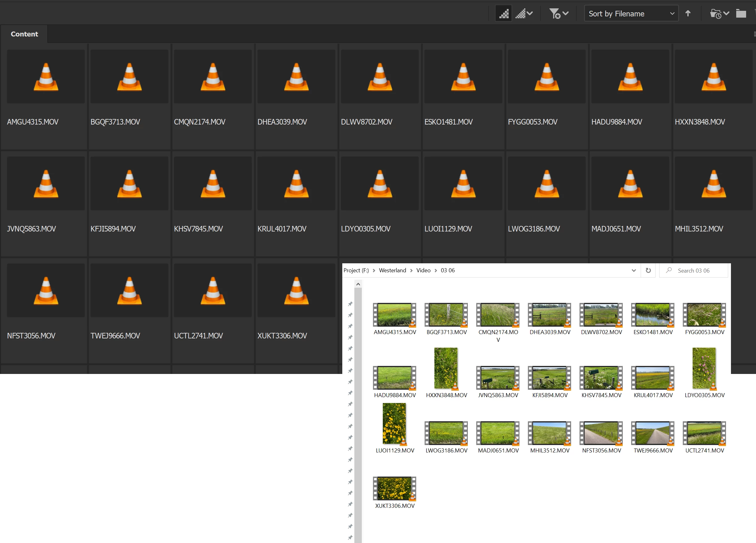The height and width of the screenshot is (543, 756).
Task: Select the LUOI1129.MOV yellow flowers video
Action: tap(394, 424)
